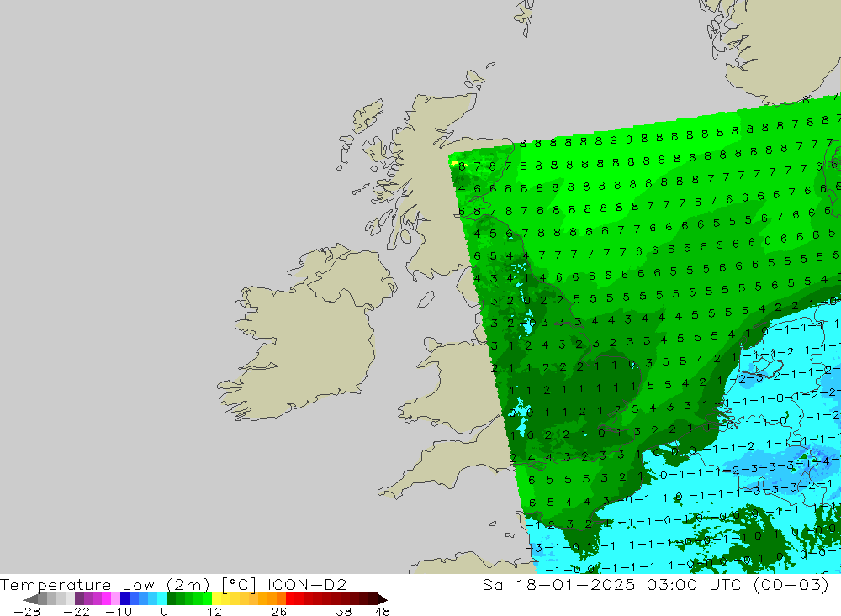Click the 'Temperature Low (2m) [°C] ICON-D2' title
The width and height of the screenshot is (841, 616).
click(173, 585)
